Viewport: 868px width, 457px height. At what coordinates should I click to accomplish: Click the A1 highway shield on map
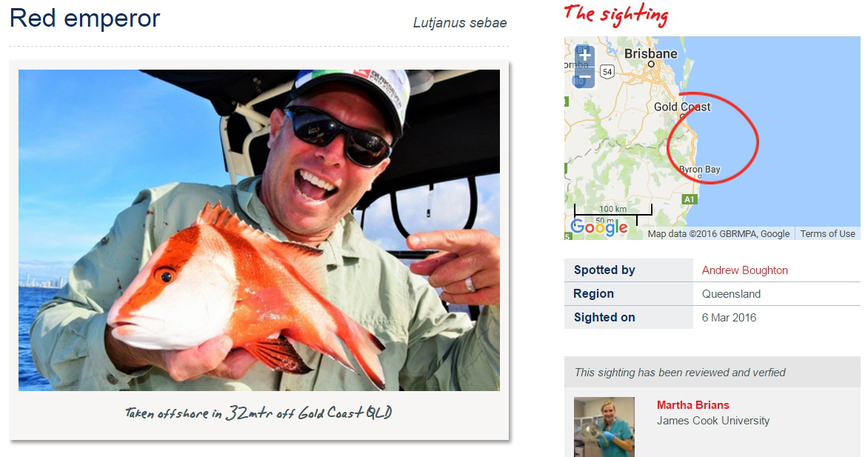(689, 199)
